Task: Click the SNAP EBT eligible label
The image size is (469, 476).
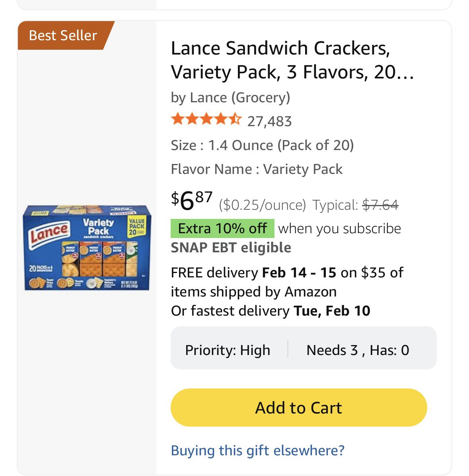Action: pyautogui.click(x=231, y=248)
